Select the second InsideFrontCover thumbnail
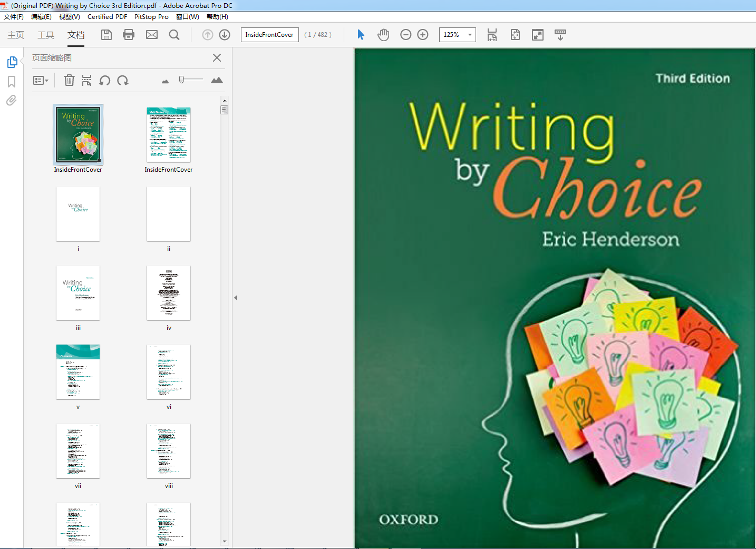Screen dimensions: 756x549 coord(169,134)
